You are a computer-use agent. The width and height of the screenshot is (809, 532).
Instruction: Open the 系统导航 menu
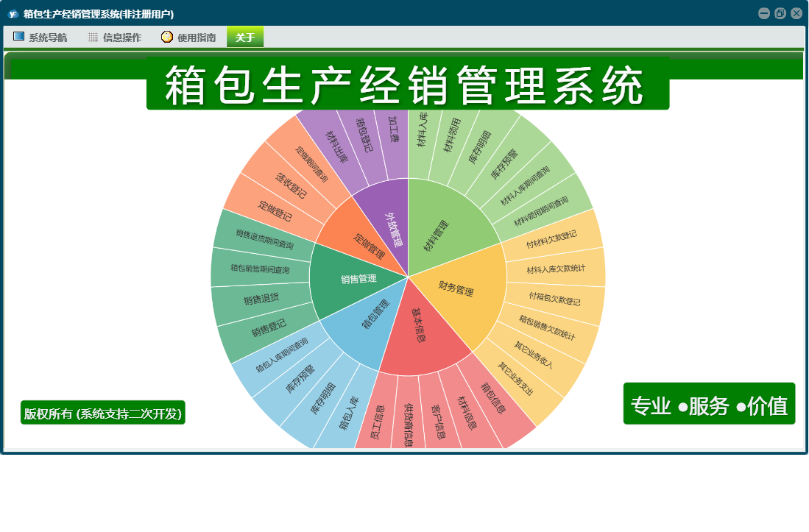click(x=40, y=37)
